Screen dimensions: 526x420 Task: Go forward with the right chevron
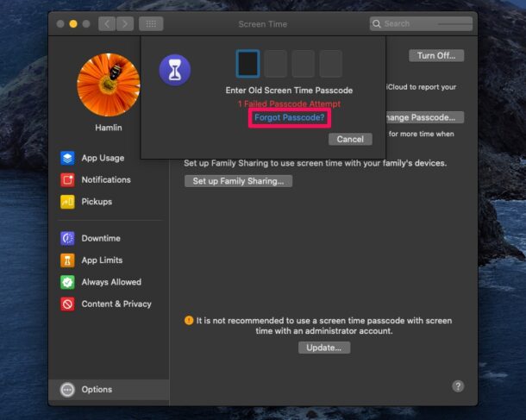(x=126, y=24)
